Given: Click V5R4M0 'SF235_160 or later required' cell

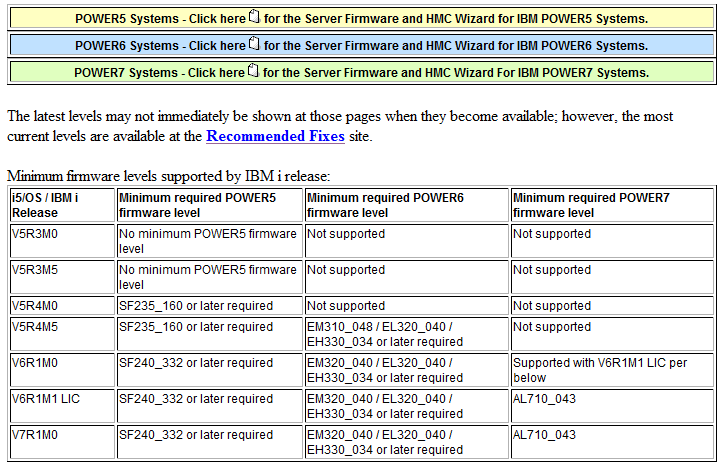Looking at the screenshot, I should click(210, 305).
